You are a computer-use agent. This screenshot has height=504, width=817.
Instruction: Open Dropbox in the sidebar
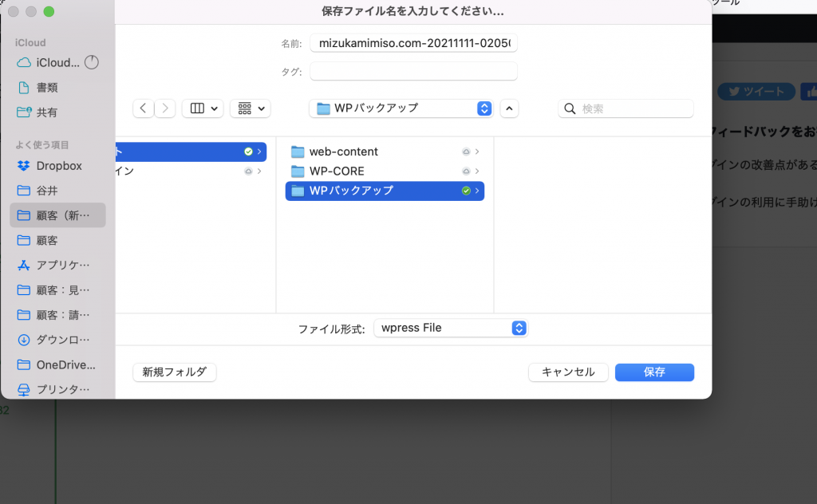pos(58,166)
